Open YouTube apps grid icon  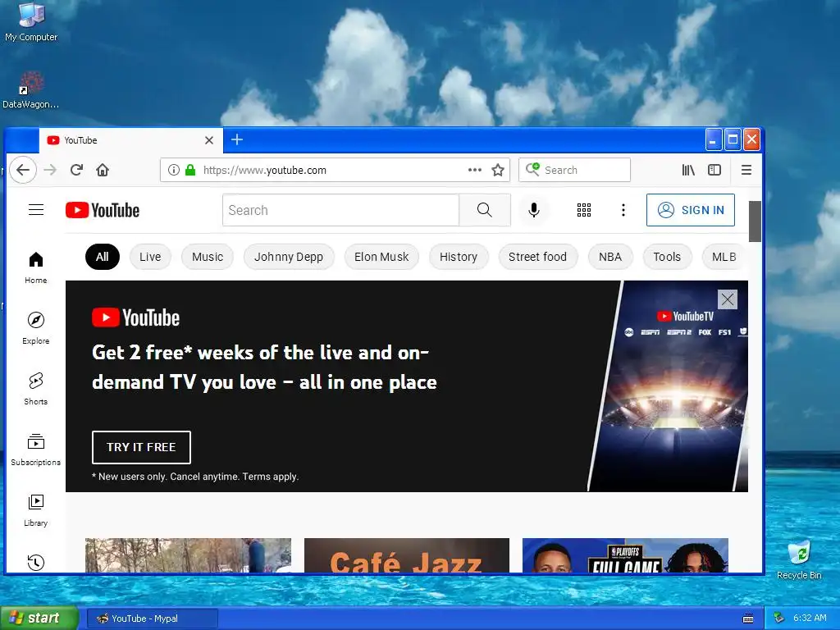[584, 210]
